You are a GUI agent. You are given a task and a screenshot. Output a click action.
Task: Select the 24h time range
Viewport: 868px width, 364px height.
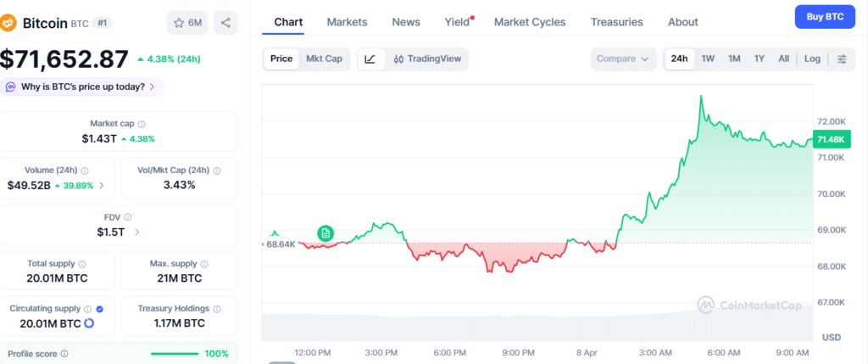point(679,59)
